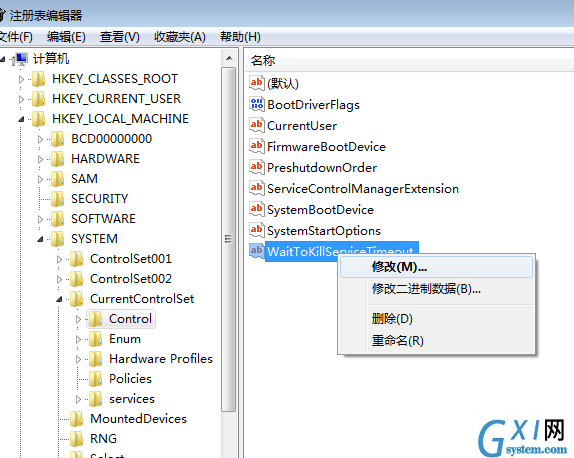This screenshot has height=458, width=574.
Task: Expand the ControlSet001 node
Action: coord(59,259)
